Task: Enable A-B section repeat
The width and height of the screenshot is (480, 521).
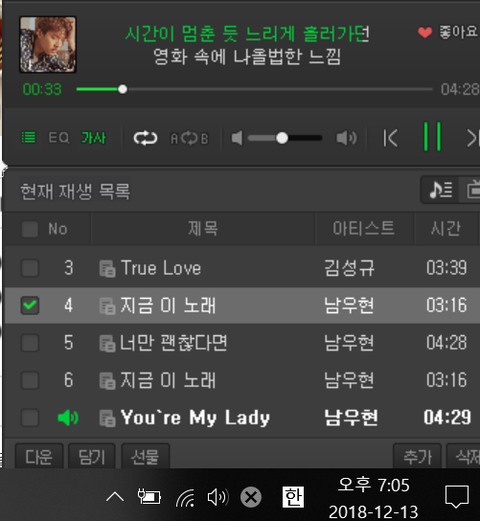Action: point(189,138)
